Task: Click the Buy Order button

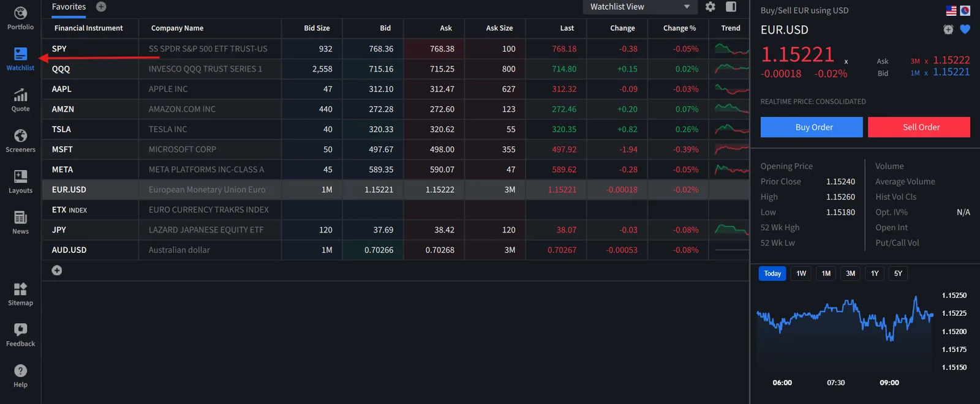Action: pyautogui.click(x=812, y=127)
